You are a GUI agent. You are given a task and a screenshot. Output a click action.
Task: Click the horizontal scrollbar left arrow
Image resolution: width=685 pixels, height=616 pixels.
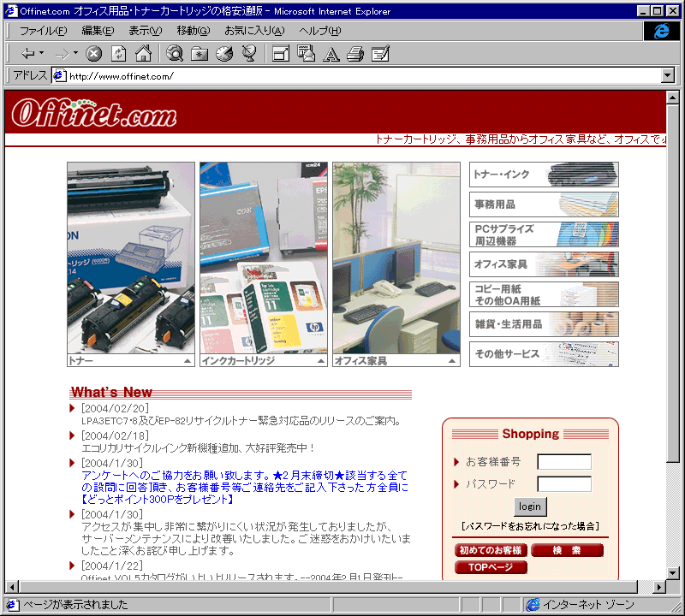pos(12,587)
